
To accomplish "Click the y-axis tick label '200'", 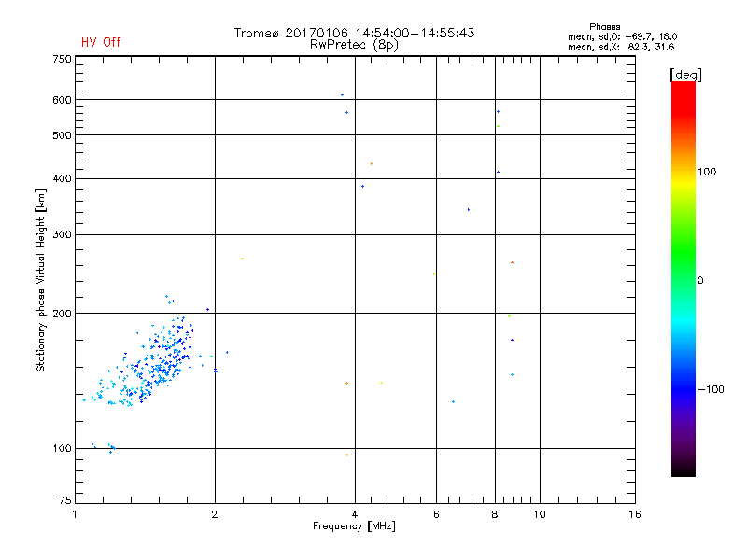I will coord(62,314).
